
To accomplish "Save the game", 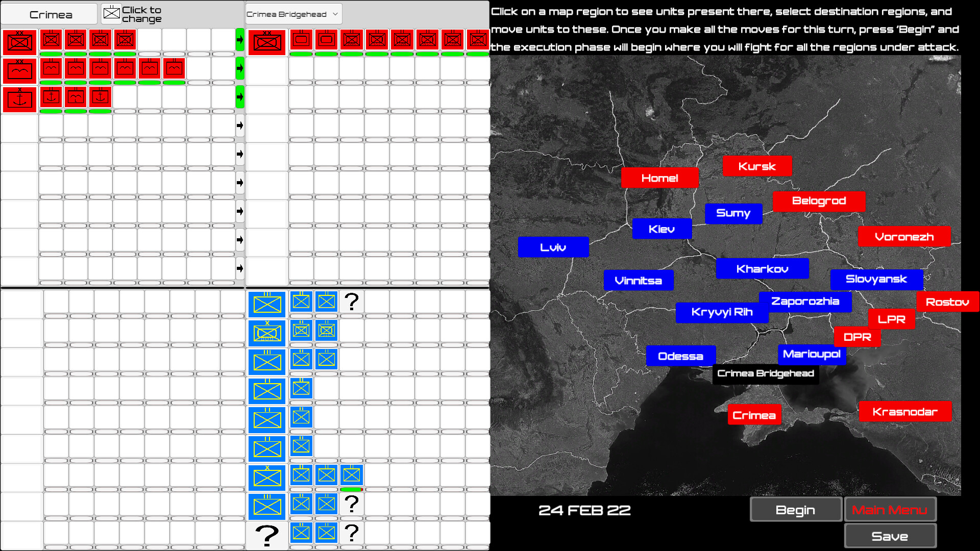I will (890, 536).
